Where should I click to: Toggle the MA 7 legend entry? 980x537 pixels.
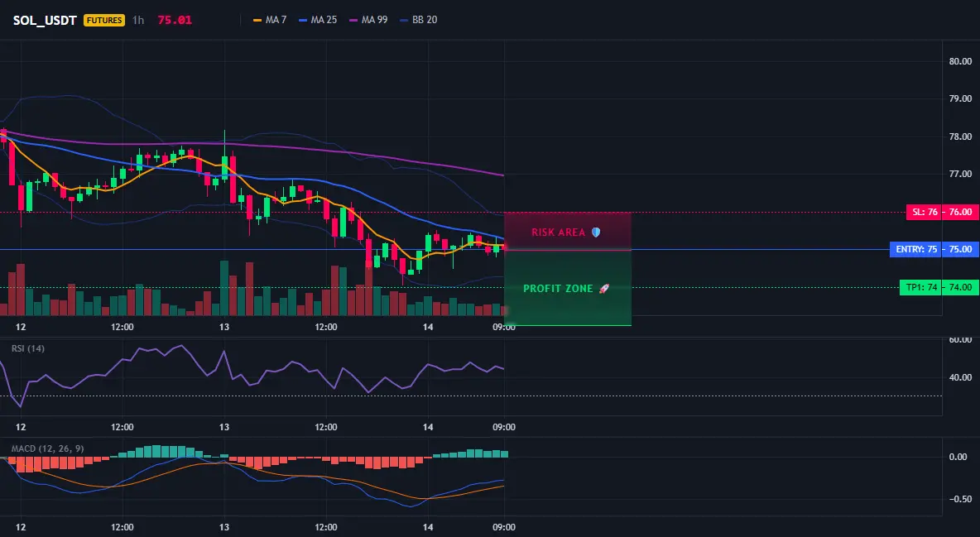coord(270,20)
